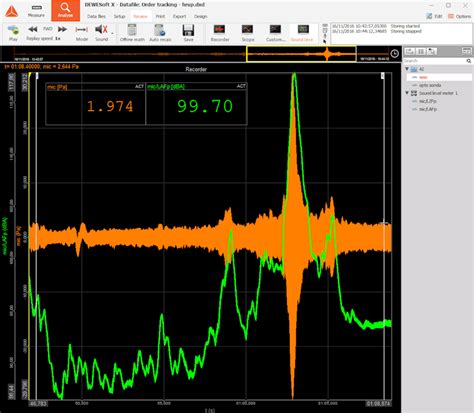Screen dimensions: 474x413
Task: Click the channel Search field
Action: (x=435, y=61)
